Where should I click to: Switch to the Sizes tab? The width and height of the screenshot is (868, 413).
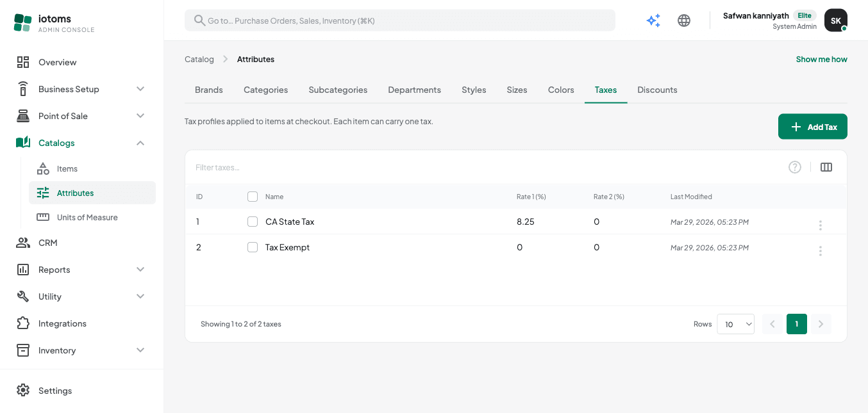pyautogui.click(x=517, y=90)
